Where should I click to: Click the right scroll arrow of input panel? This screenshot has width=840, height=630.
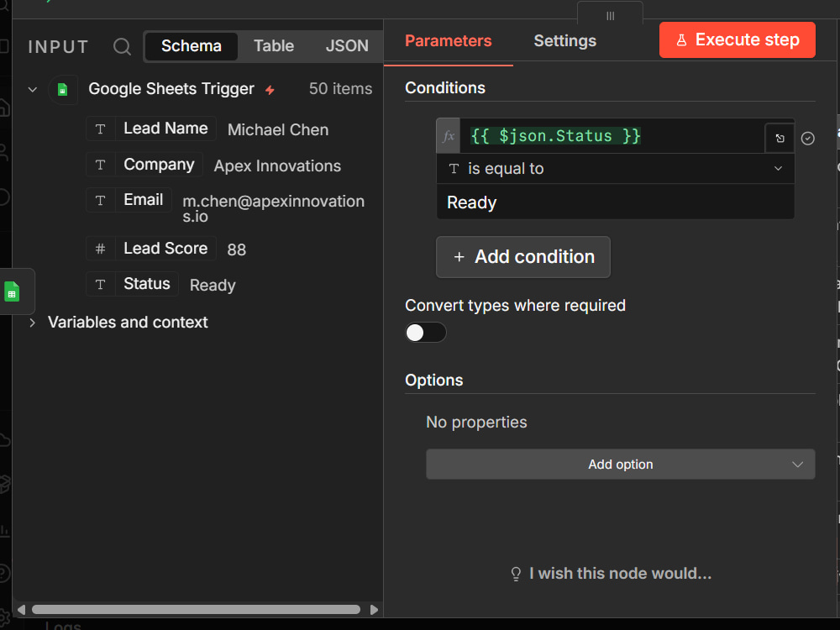[374, 610]
